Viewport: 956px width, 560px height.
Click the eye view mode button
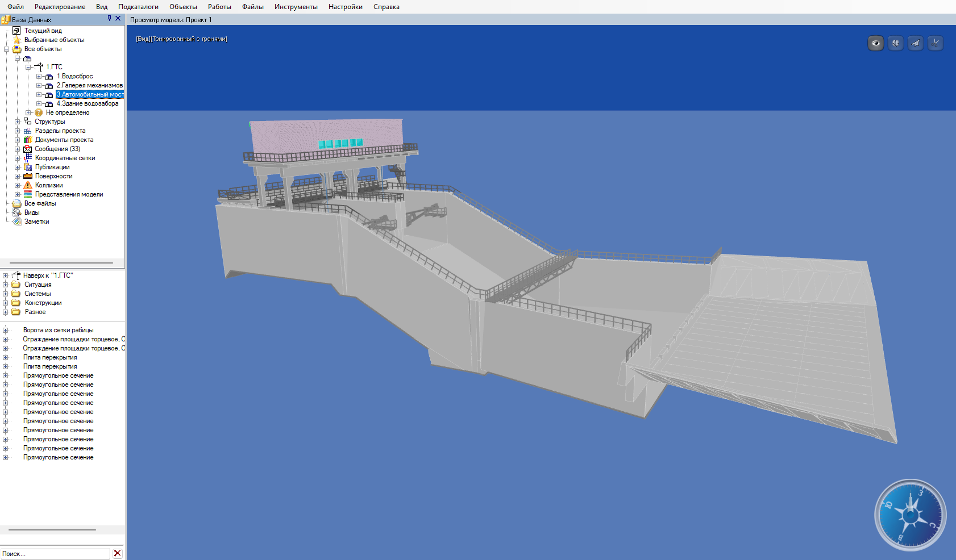click(x=875, y=43)
